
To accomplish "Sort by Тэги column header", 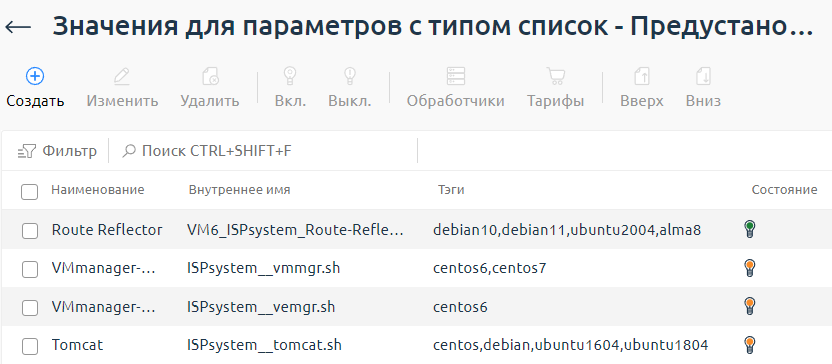I will coord(451,190).
